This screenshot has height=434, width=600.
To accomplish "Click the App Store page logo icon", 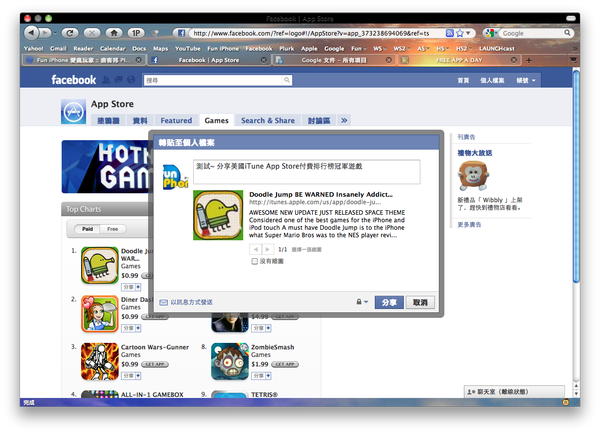I will tap(73, 112).
